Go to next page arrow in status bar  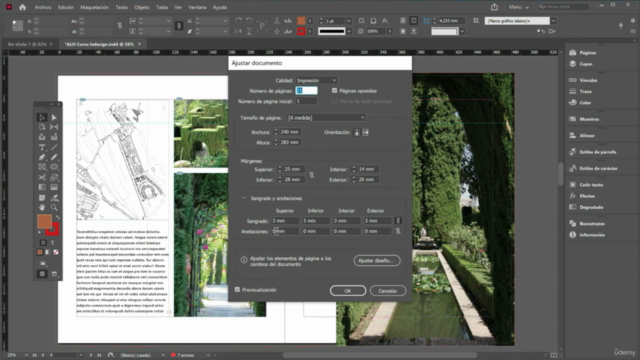click(91, 355)
